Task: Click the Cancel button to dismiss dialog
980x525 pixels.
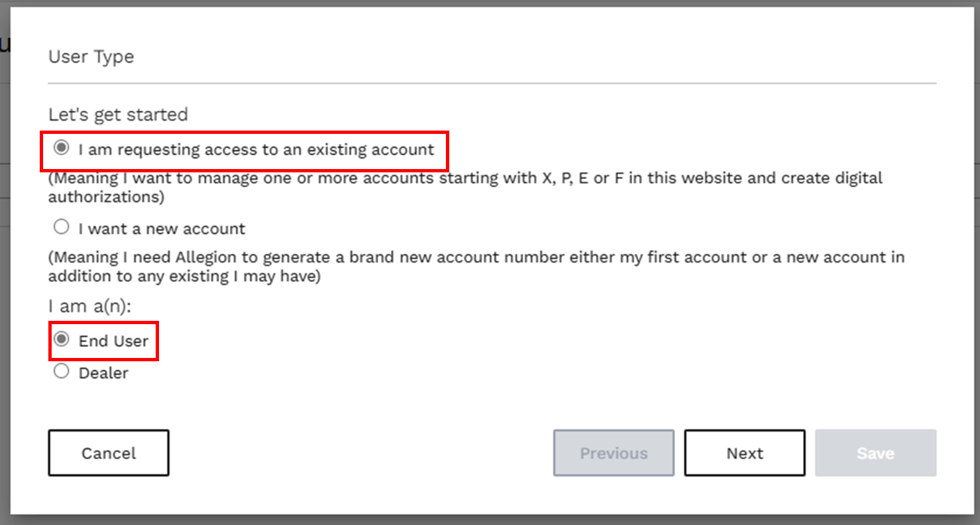Action: [x=108, y=453]
